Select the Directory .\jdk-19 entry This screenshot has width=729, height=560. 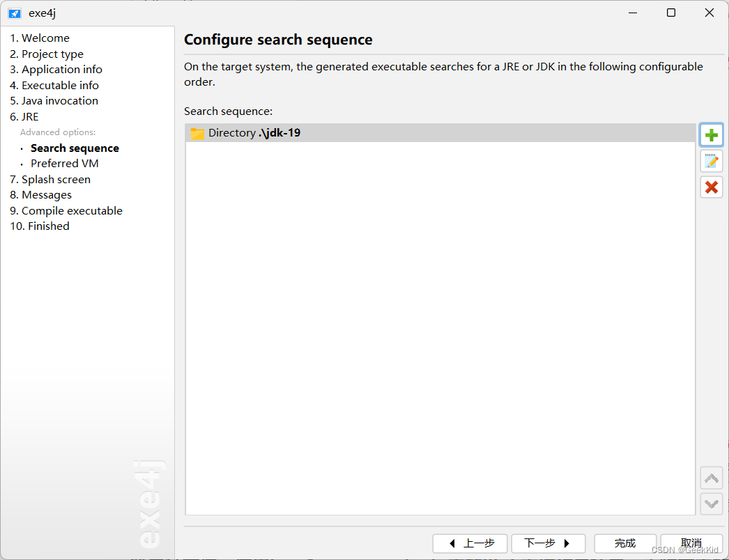tap(440, 133)
